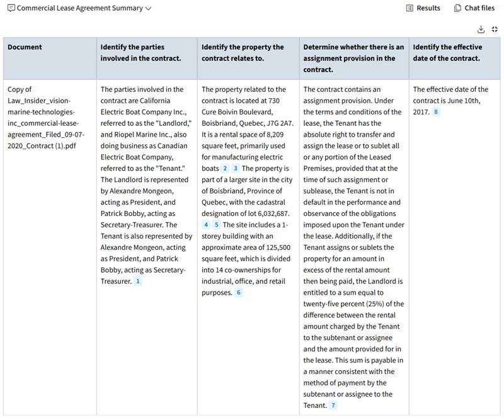Open citation 3 in property column
Viewport: 504px width, 420px height.
click(x=236, y=169)
